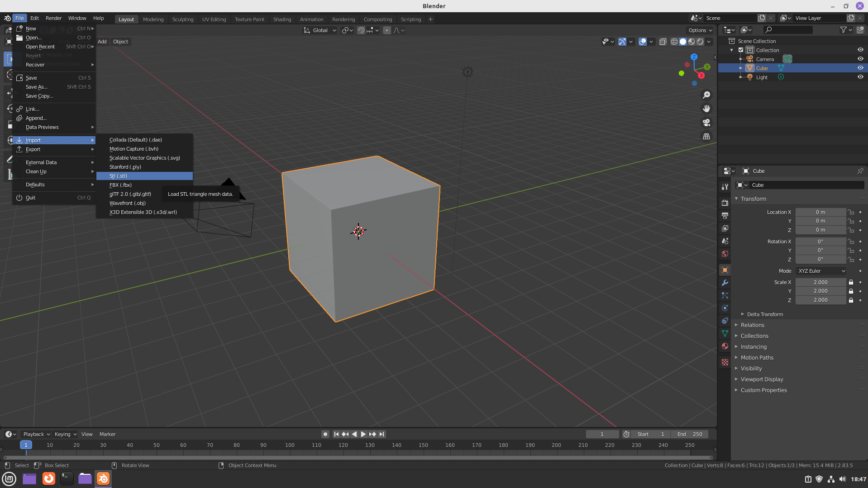Switch perspective/orthographic grid icon
Image resolution: width=868 pixels, height=488 pixels.
706,137
